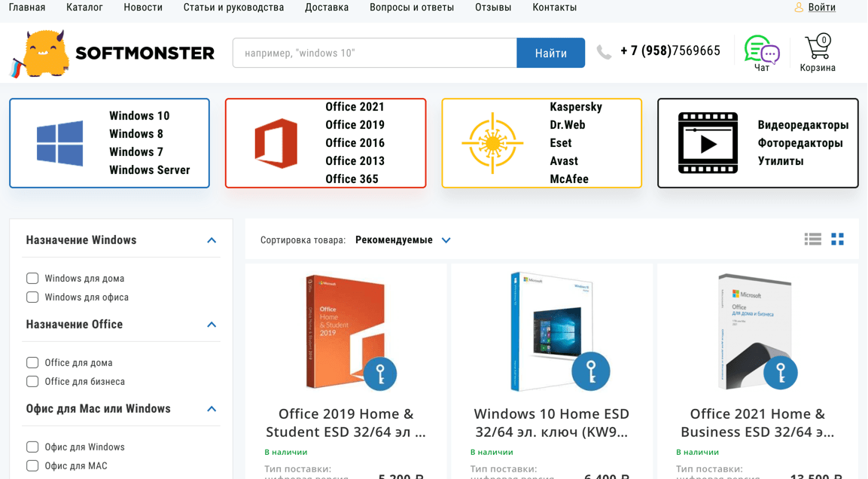The height and width of the screenshot is (479, 868).
Task: Open Office 2021 Home & Business product title
Action: click(757, 423)
